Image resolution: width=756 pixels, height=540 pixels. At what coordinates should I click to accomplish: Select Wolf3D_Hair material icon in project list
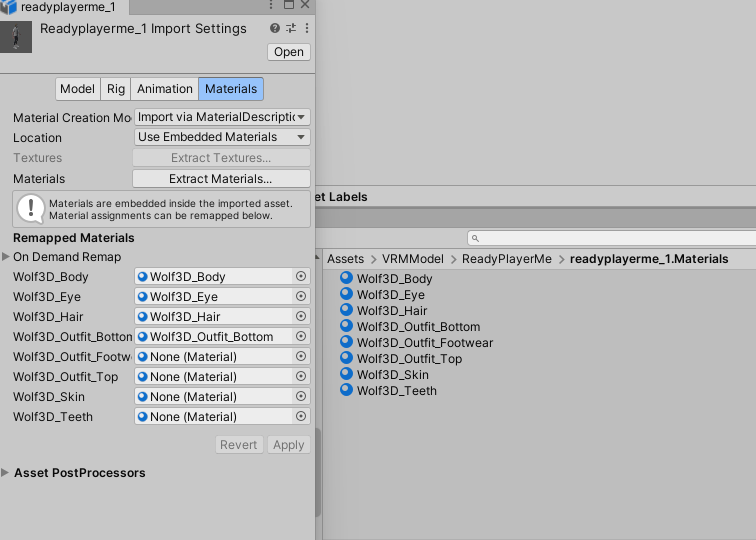346,309
